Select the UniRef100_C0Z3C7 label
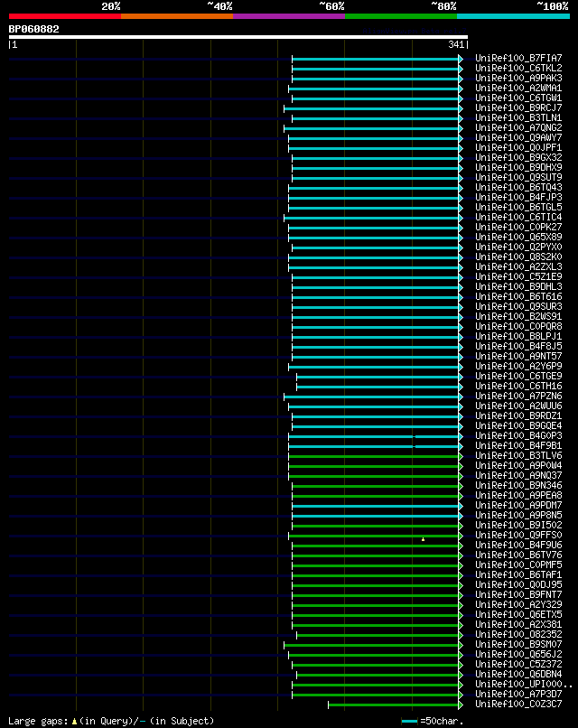 coord(518,704)
